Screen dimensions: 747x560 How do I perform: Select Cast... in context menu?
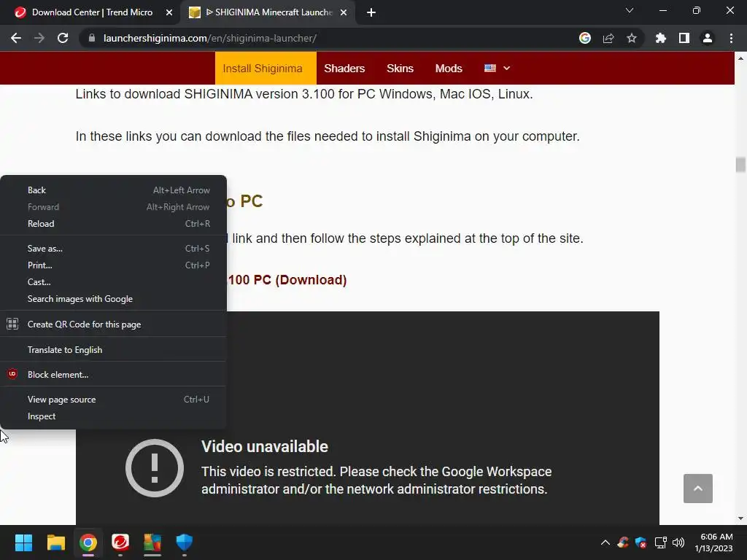tap(113, 282)
